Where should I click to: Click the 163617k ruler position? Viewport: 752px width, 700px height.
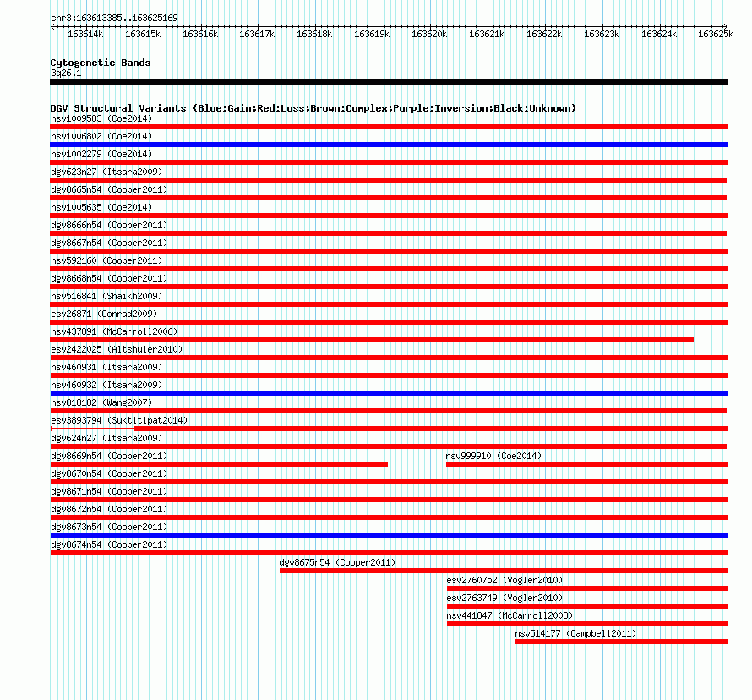[257, 34]
